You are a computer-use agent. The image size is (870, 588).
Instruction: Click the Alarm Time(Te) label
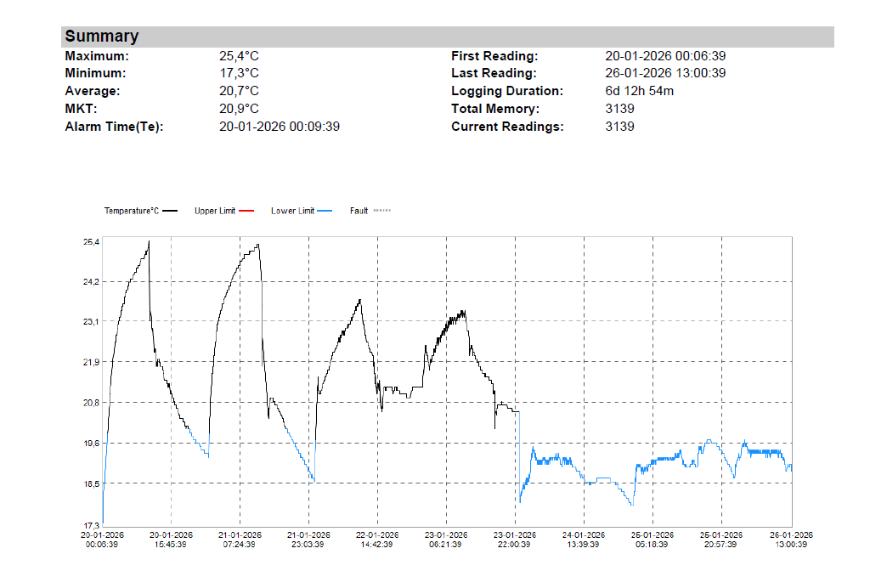113,127
